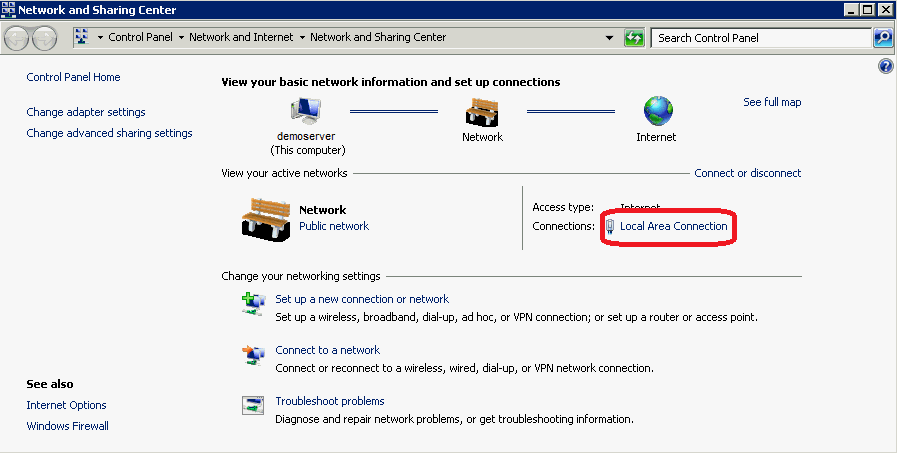Click the Internet globe icon
Image resolution: width=897 pixels, height=453 pixels.
[657, 110]
